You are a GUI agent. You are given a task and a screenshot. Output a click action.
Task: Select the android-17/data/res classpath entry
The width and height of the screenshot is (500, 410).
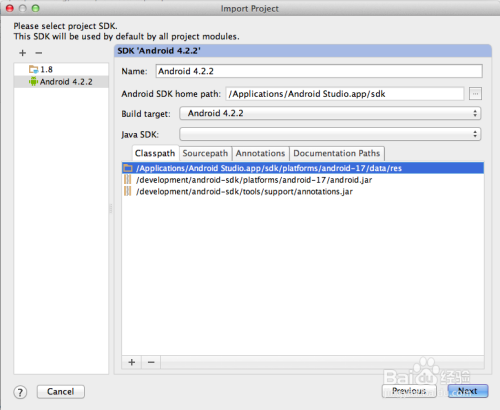(x=303, y=168)
